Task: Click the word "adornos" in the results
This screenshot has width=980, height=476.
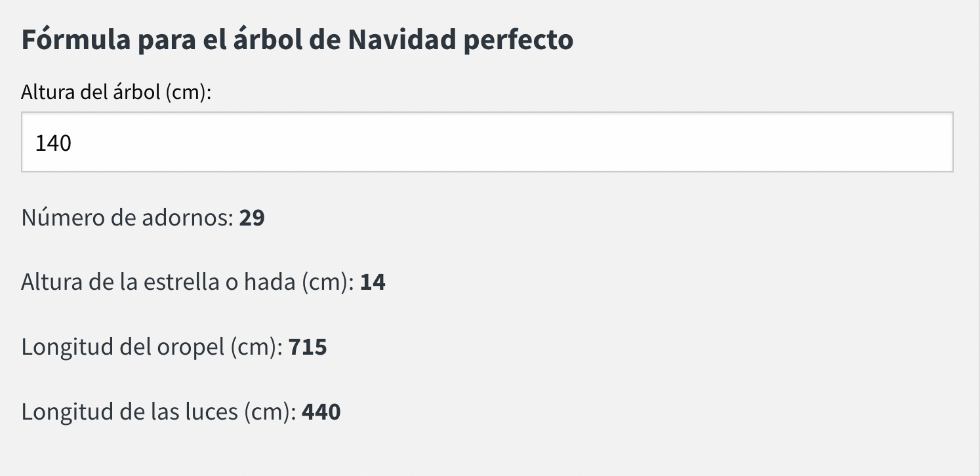Action: [188, 218]
